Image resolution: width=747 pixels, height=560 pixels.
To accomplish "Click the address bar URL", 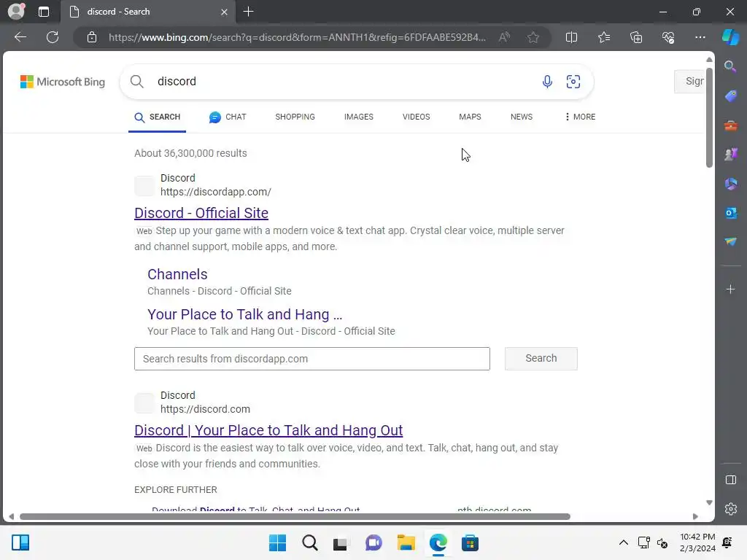I will click(297, 37).
